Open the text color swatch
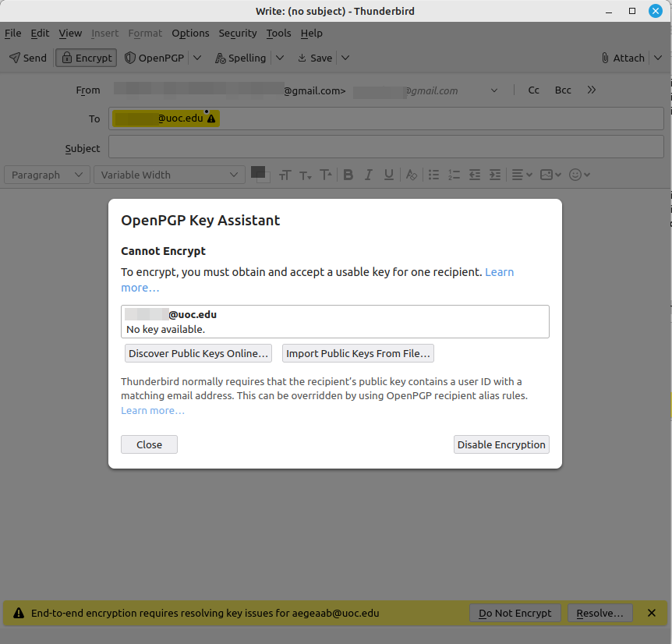The height and width of the screenshot is (644, 672). (x=258, y=172)
